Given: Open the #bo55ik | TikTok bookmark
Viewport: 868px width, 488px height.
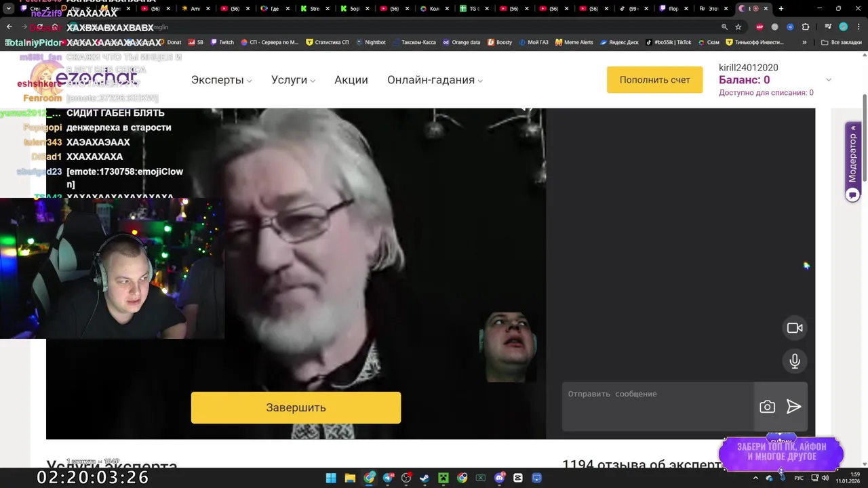Looking at the screenshot, I should point(669,42).
